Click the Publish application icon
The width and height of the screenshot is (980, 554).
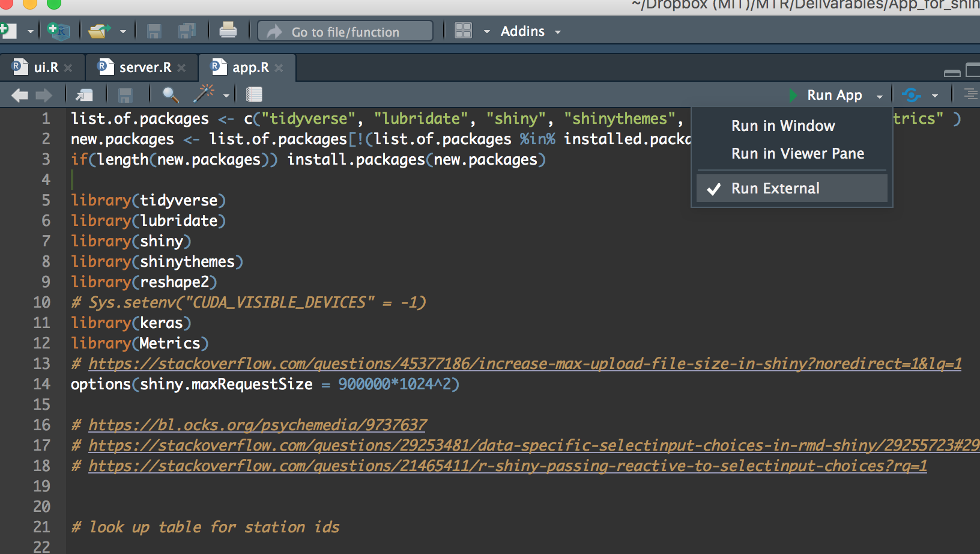pos(912,95)
